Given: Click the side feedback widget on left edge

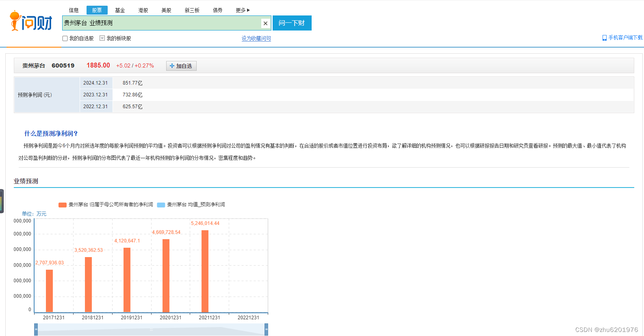Looking at the screenshot, I should point(2,201).
